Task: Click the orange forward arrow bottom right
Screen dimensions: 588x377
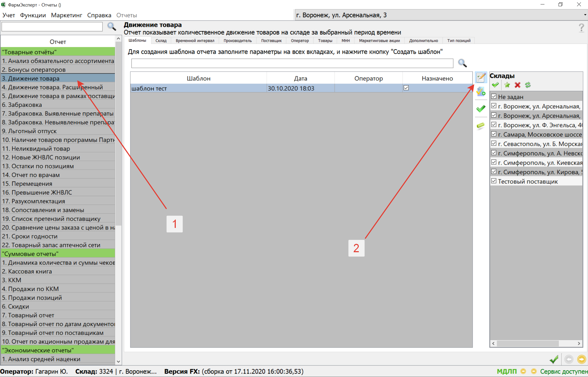Action: [x=581, y=359]
